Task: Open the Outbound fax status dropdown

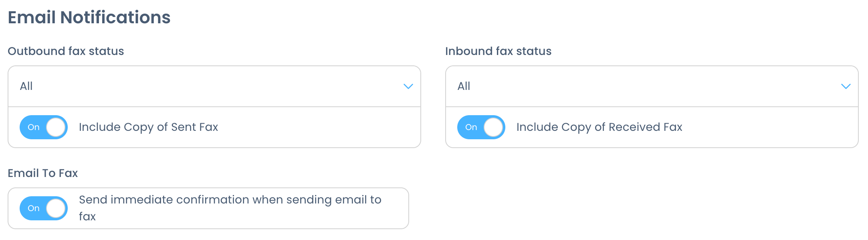Action: pyautogui.click(x=214, y=86)
